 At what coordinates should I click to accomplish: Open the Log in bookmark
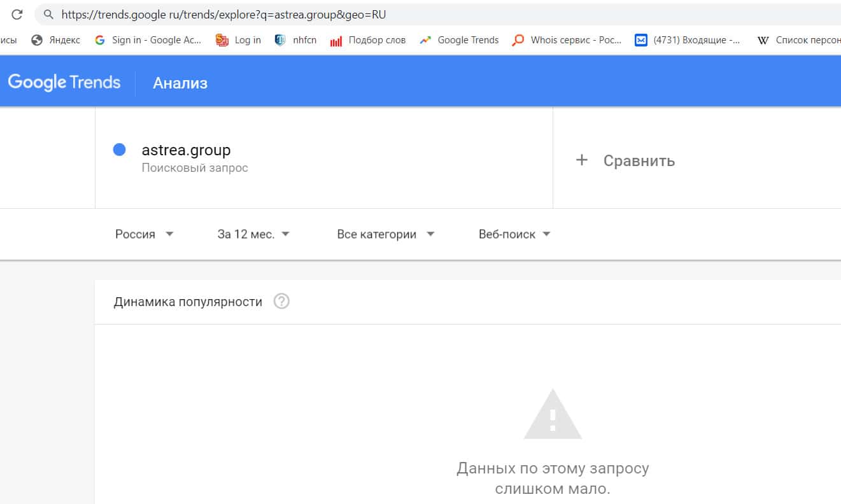coord(239,40)
